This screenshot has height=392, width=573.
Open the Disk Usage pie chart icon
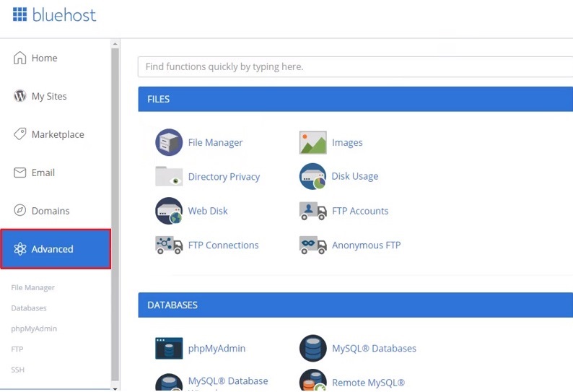[312, 176]
